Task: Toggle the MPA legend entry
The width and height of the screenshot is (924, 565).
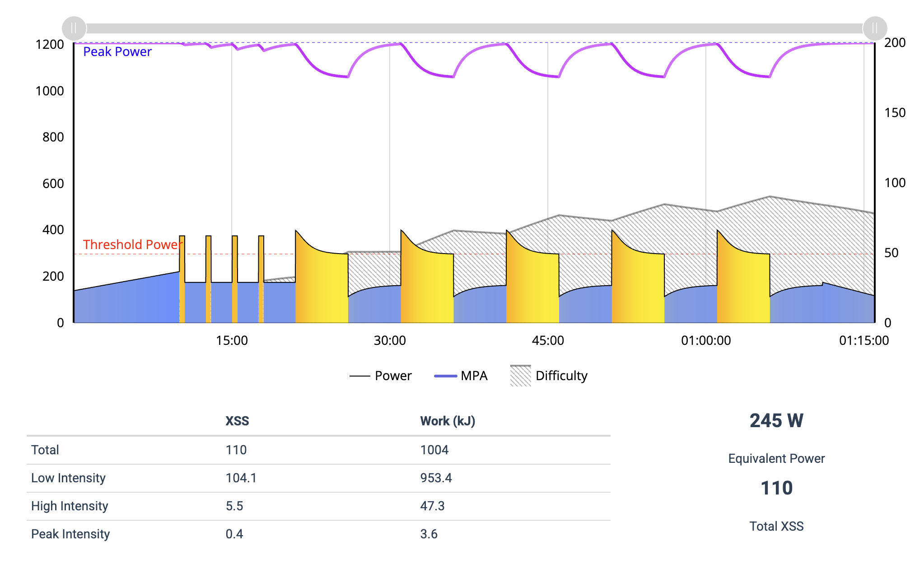Action: coord(474,376)
